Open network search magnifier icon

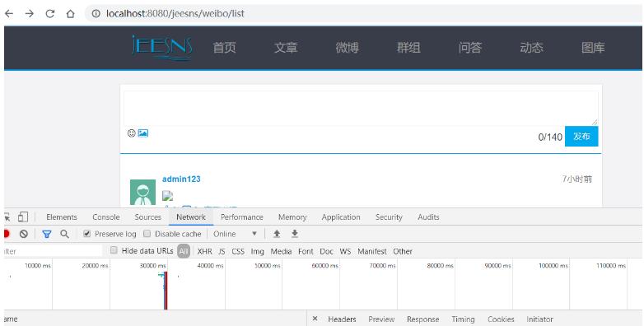(64, 234)
